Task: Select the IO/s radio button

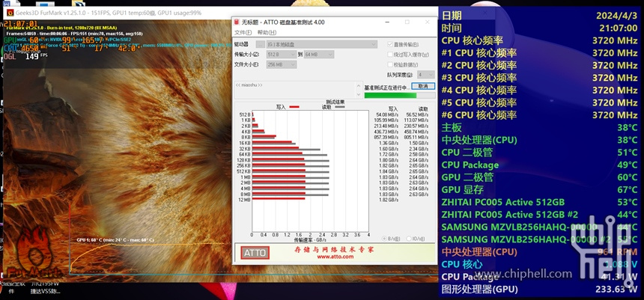Action: pos(409,239)
